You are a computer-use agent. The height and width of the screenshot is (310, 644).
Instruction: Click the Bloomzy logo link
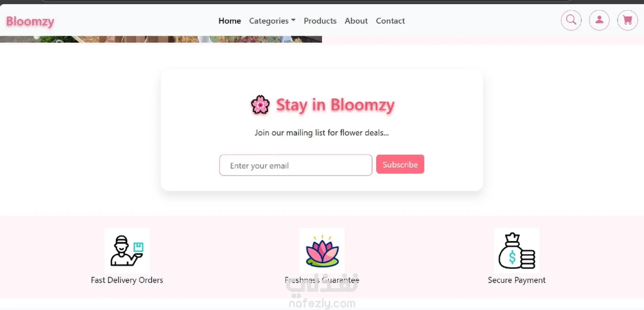[30, 21]
